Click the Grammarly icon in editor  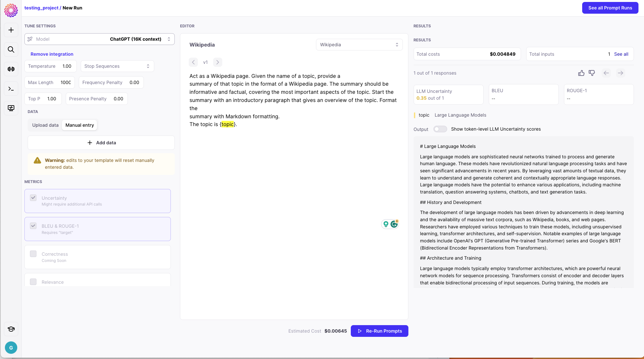[394, 224]
